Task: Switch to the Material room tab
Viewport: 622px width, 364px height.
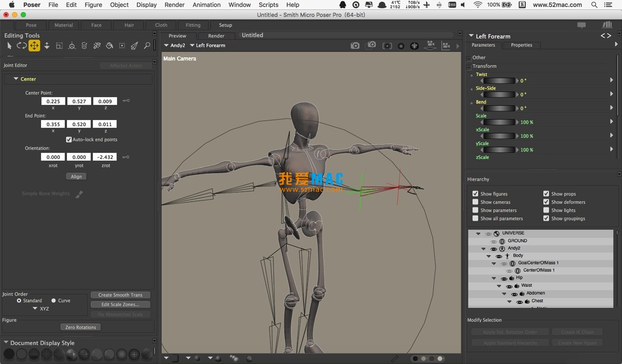Action: pyautogui.click(x=64, y=25)
